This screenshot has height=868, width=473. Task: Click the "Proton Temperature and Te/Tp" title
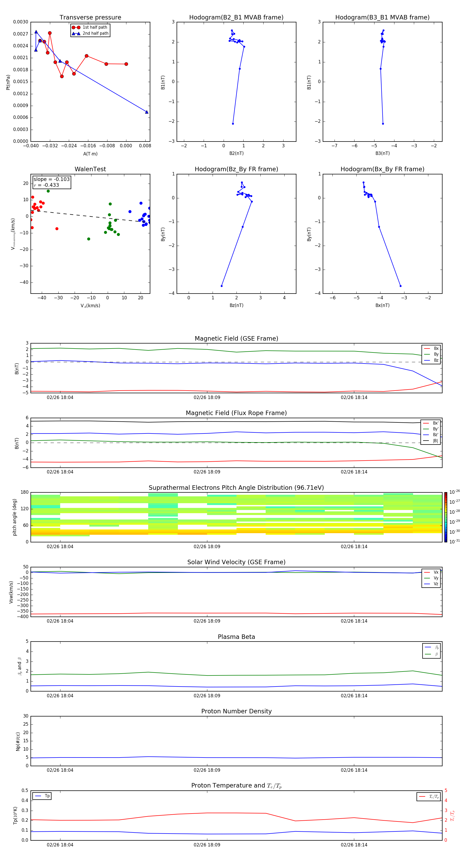coord(236,786)
